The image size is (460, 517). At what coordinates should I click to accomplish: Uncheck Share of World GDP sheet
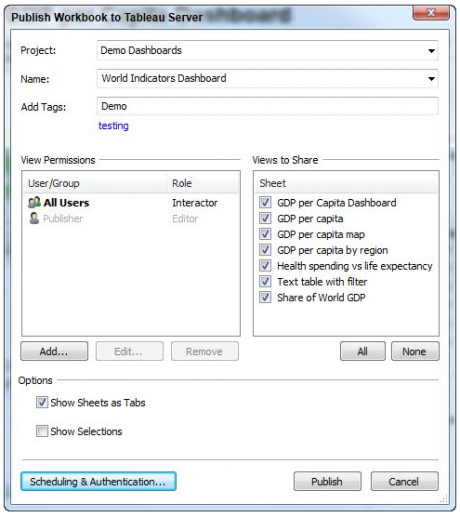coord(265,297)
